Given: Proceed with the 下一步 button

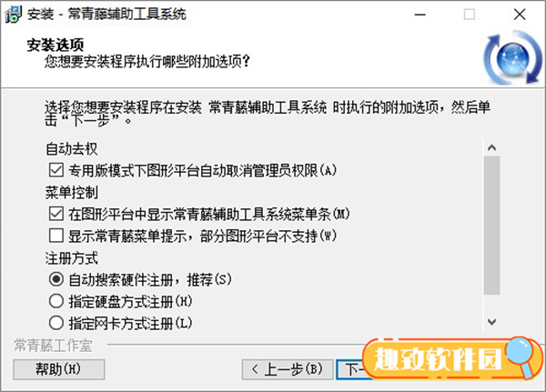Looking at the screenshot, I should click(351, 369).
